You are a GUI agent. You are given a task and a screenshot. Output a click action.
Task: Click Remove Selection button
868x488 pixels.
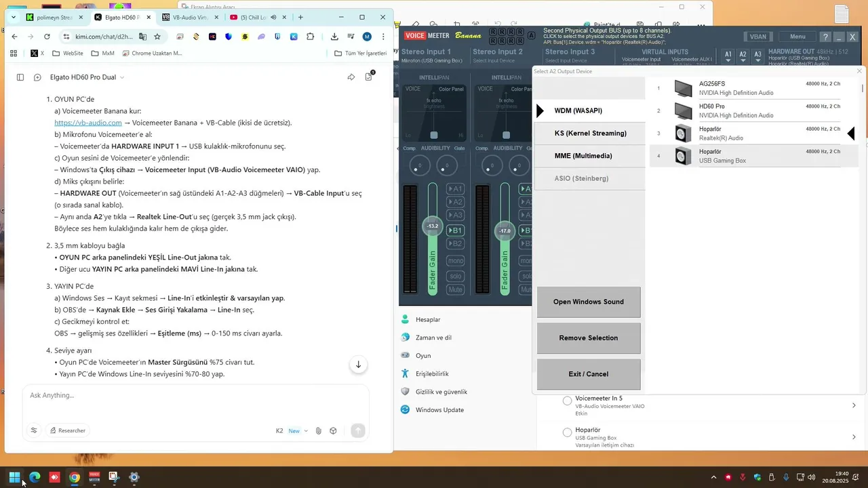(x=589, y=338)
